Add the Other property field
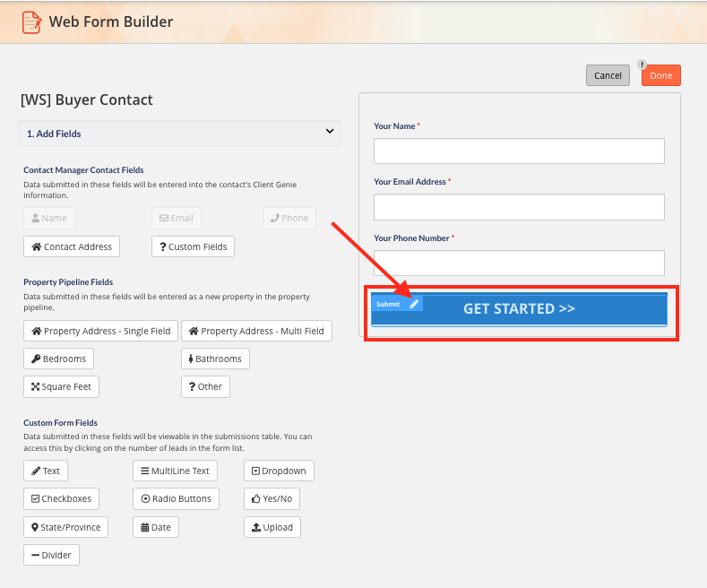Image resolution: width=707 pixels, height=588 pixels. point(205,387)
